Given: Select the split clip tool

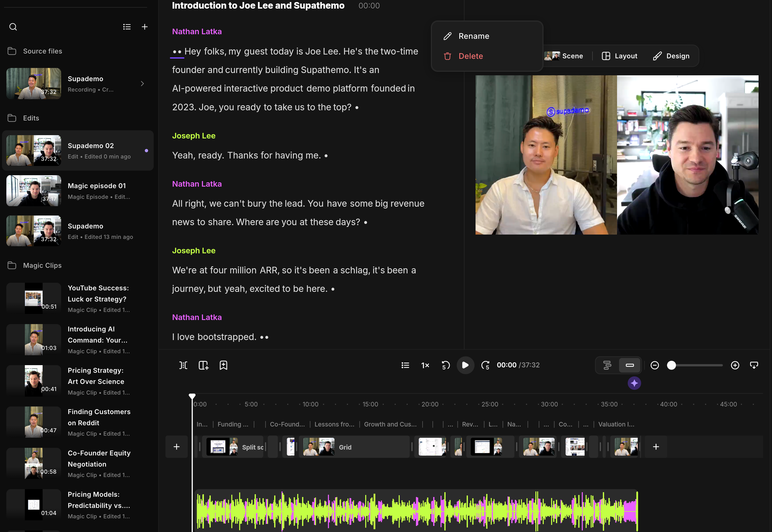Looking at the screenshot, I should coord(183,365).
